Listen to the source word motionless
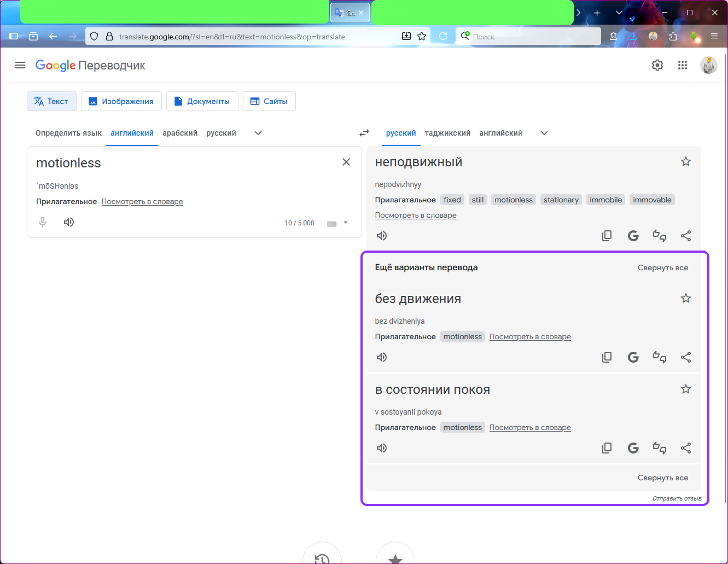The image size is (728, 564). [x=69, y=222]
